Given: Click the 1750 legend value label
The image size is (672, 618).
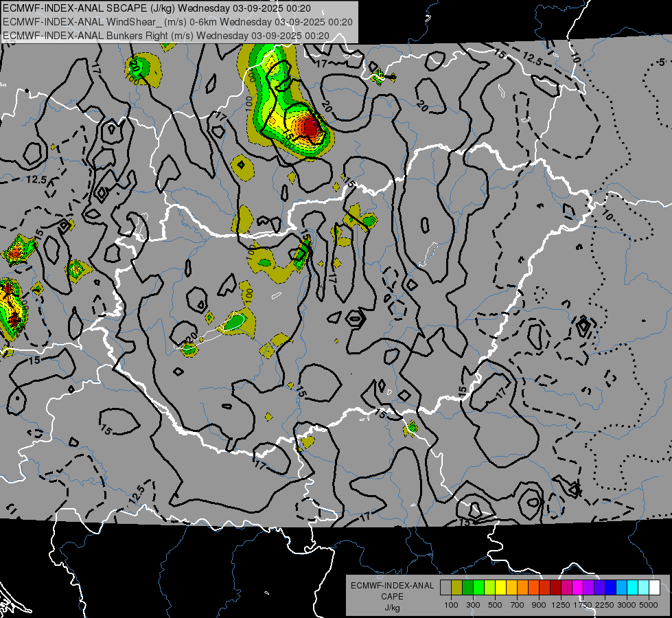Looking at the screenshot, I should tap(583, 605).
